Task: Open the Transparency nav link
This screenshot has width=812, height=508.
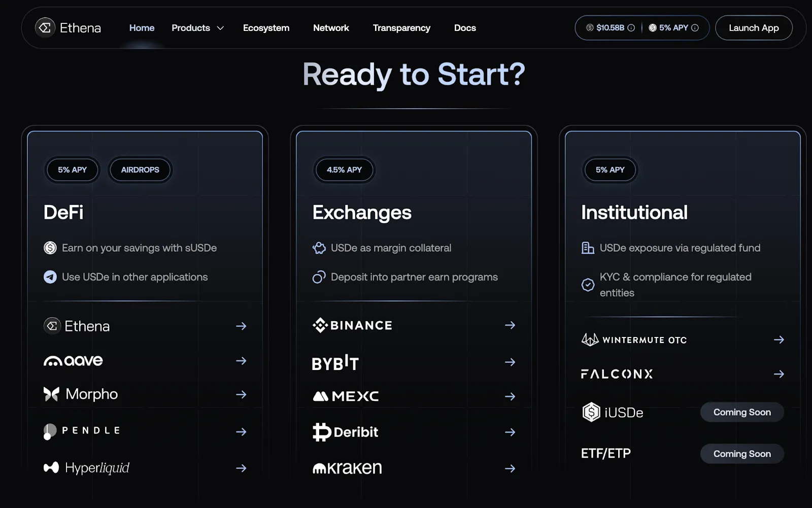Action: point(401,28)
